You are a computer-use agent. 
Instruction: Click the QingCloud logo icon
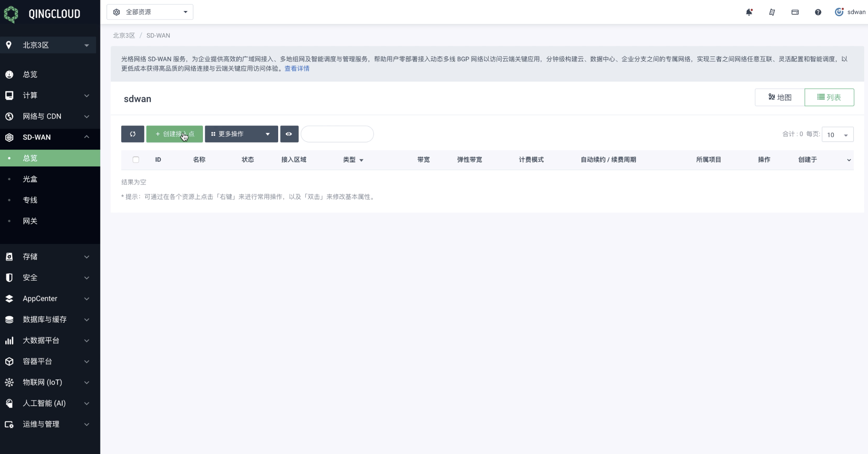(11, 14)
